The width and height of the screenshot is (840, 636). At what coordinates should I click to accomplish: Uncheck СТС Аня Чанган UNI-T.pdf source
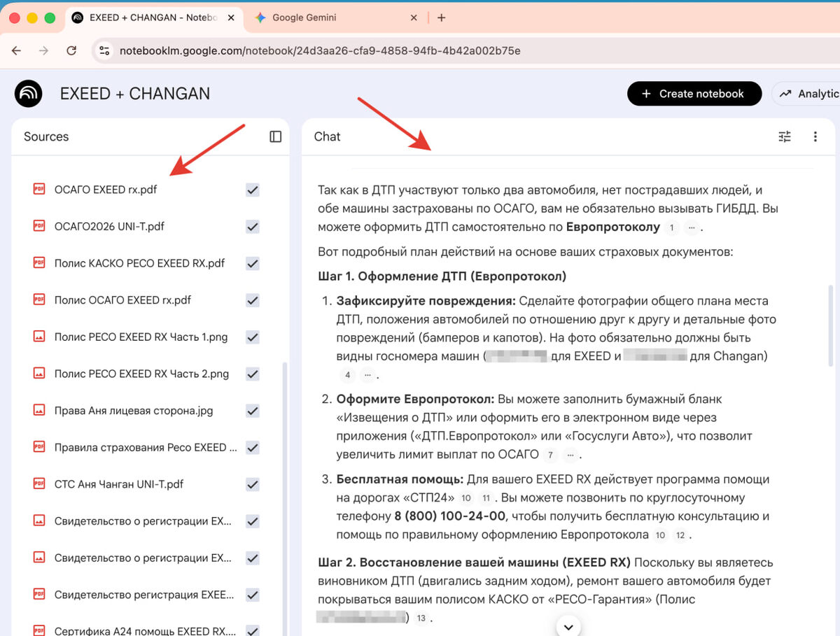(x=253, y=485)
